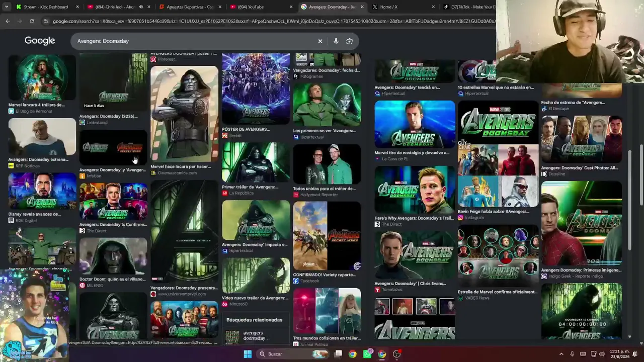
Task: Open the 'Primer tráiler de Avengers' image
Action: 256,163
